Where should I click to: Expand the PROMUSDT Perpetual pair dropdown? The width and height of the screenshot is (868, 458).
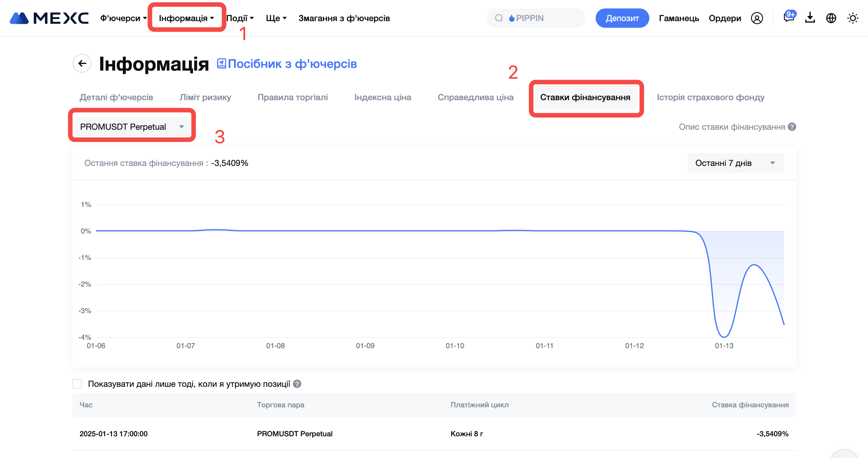pyautogui.click(x=132, y=127)
